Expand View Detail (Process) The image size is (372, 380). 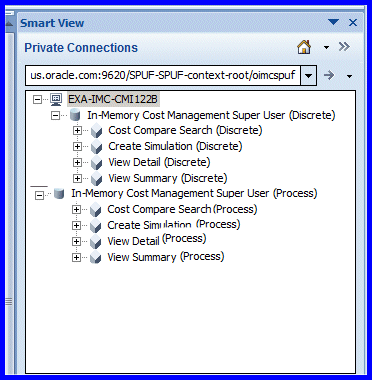tap(76, 242)
